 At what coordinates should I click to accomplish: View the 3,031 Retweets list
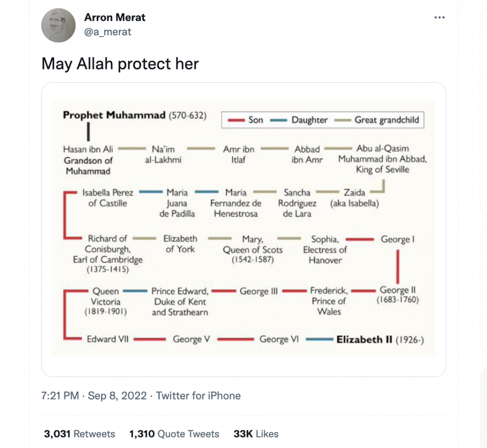click(79, 434)
